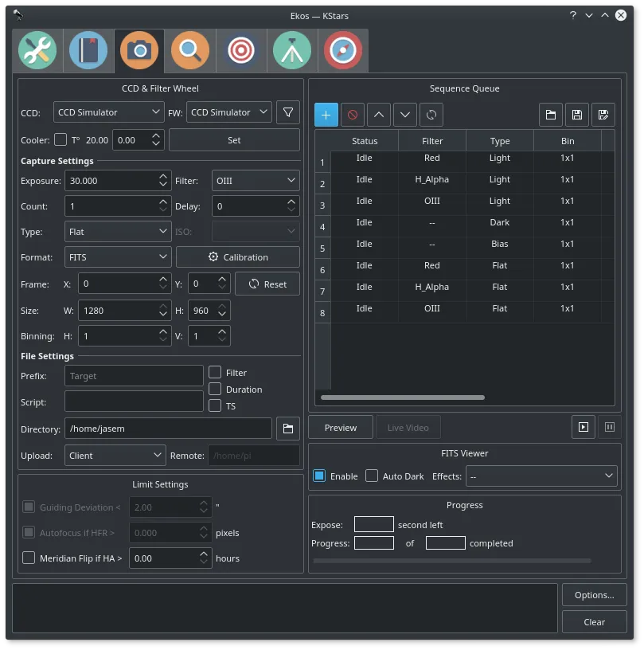The image size is (644, 650).
Task: Open the Filter OIII dropdown
Action: 256,180
